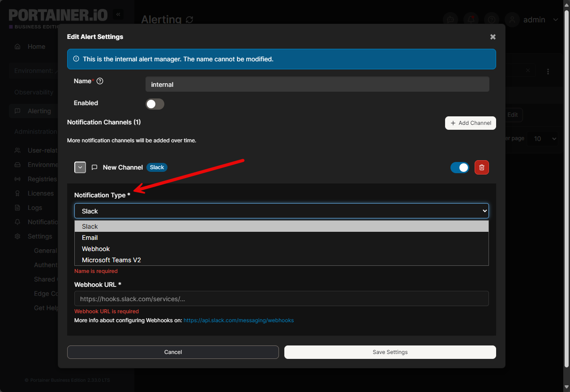
Task: Collapse the New Channel chevron expander
Action: (x=80, y=167)
